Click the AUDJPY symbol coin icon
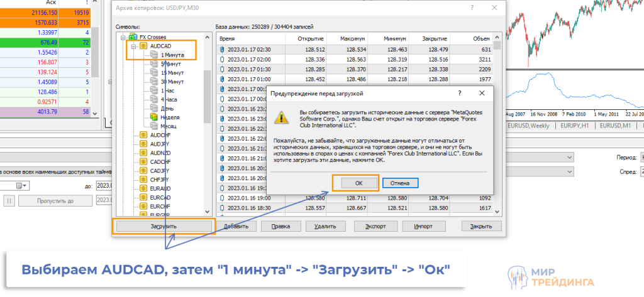Viewport: 644px width, 297px height. point(143,144)
